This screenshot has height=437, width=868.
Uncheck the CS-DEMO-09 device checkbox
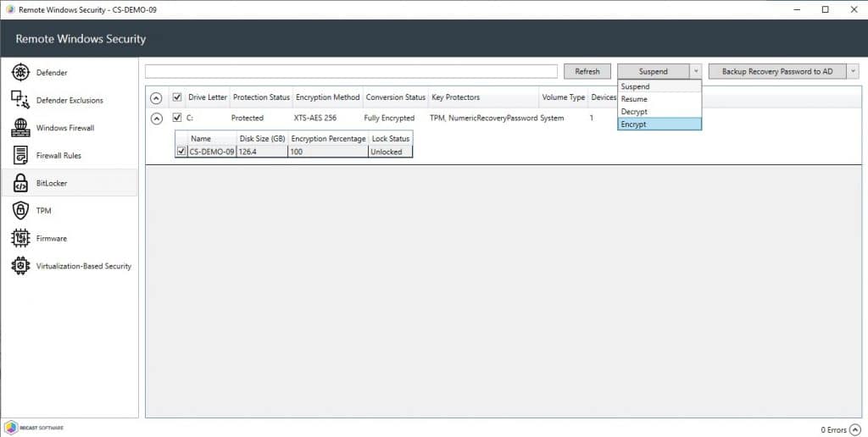(x=181, y=151)
